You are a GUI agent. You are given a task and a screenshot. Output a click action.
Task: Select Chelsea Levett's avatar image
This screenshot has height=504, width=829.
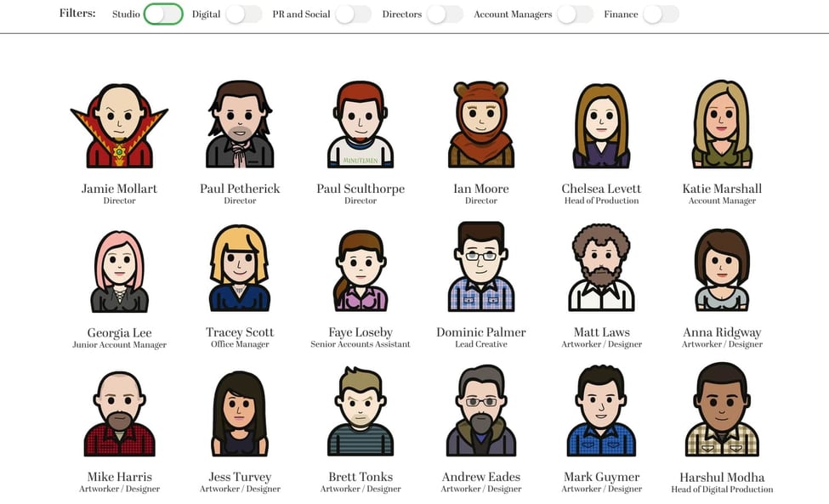[x=602, y=126]
